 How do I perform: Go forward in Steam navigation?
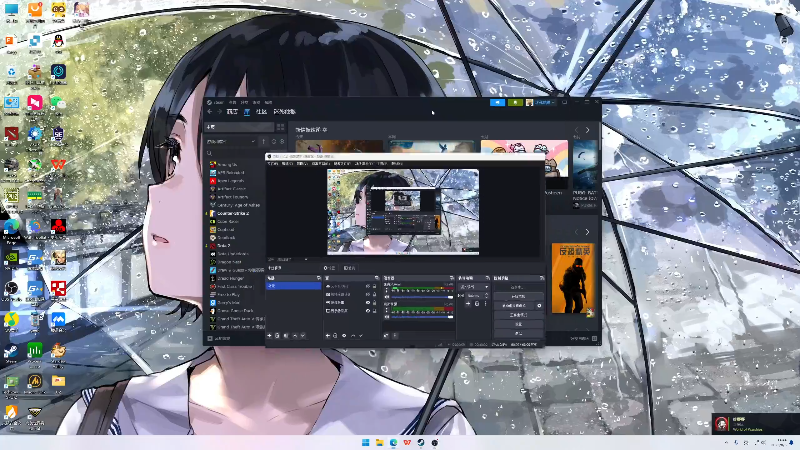point(219,111)
